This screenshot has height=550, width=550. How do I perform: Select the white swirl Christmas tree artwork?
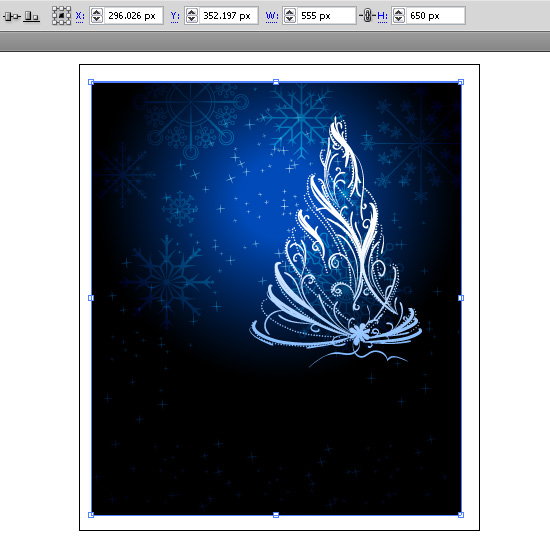click(x=337, y=242)
